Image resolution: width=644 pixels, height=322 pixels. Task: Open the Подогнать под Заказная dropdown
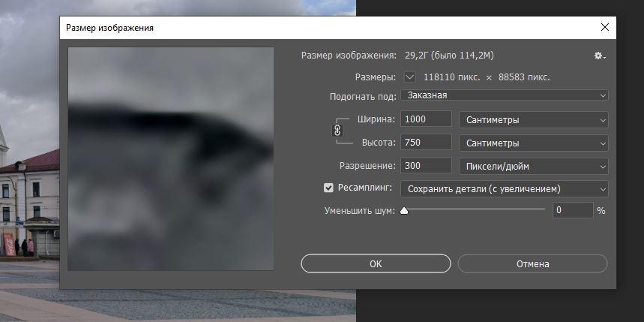[x=505, y=95]
